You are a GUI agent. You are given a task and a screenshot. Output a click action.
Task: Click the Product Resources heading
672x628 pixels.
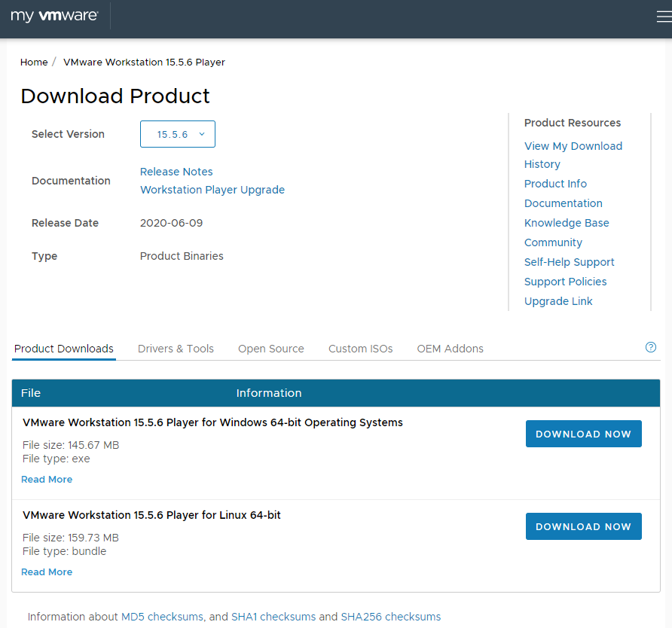click(x=572, y=123)
